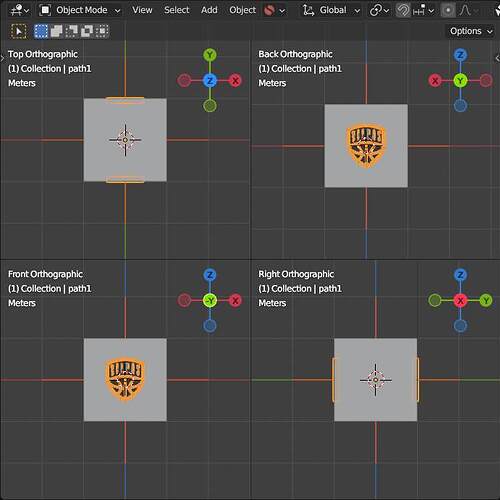Click the X center in Right view gizmo
Image resolution: width=500 pixels, height=500 pixels.
click(x=460, y=300)
